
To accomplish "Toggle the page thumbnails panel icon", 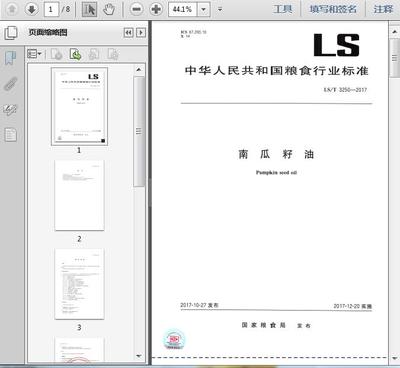I will click(x=11, y=33).
